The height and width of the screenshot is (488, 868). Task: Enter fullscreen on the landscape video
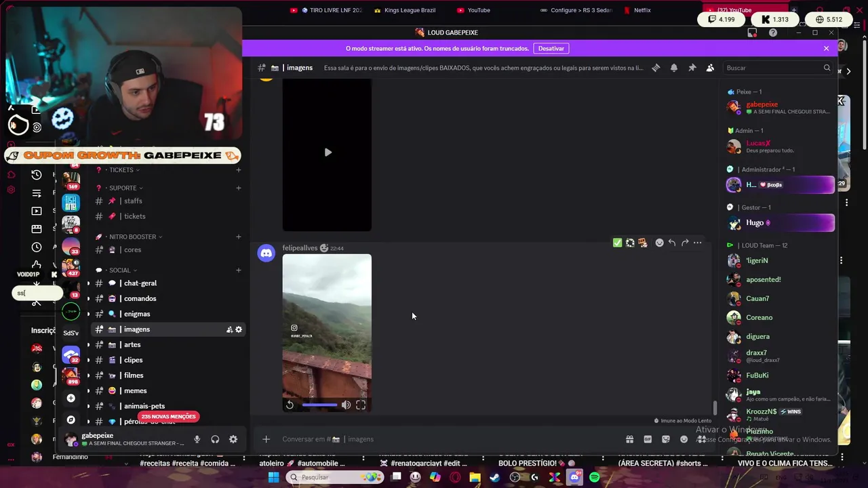361,405
